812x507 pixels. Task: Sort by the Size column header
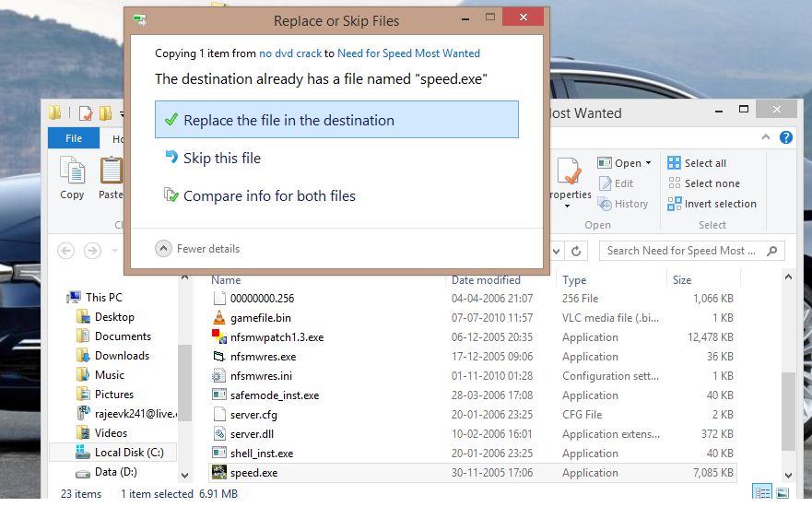(x=682, y=280)
